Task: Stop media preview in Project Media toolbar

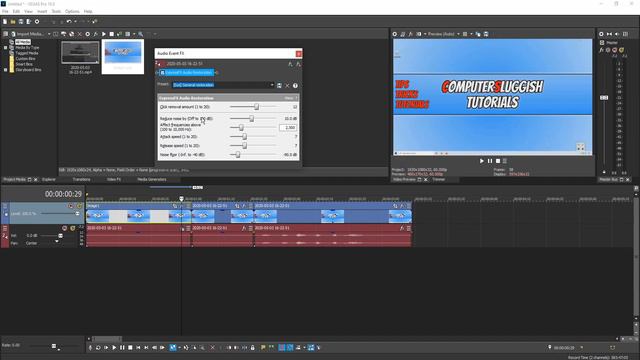Action: click(x=111, y=34)
